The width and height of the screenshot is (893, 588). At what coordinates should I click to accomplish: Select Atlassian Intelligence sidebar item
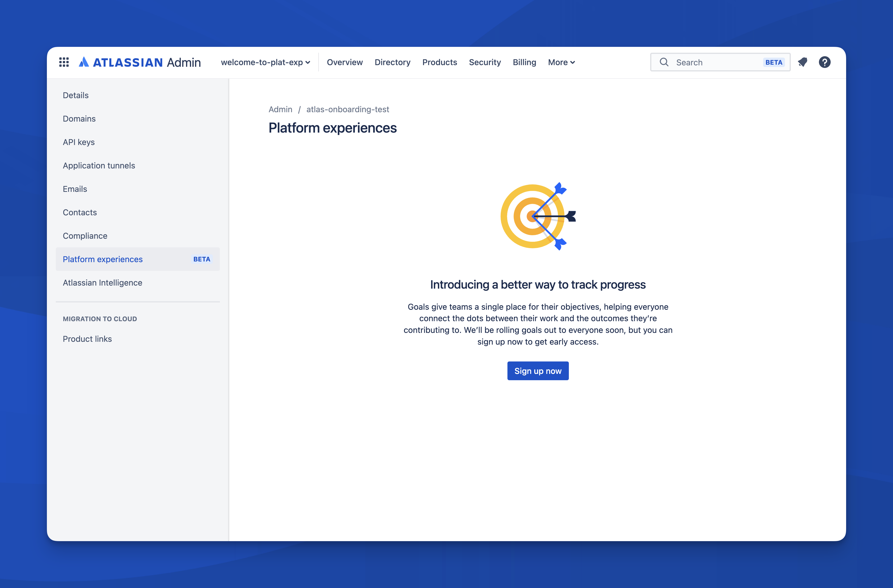coord(102,282)
